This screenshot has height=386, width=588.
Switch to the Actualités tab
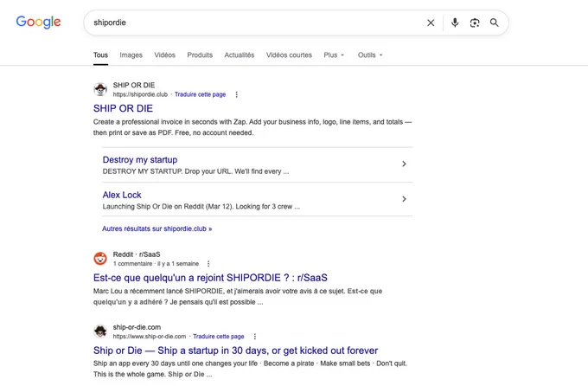click(x=240, y=55)
